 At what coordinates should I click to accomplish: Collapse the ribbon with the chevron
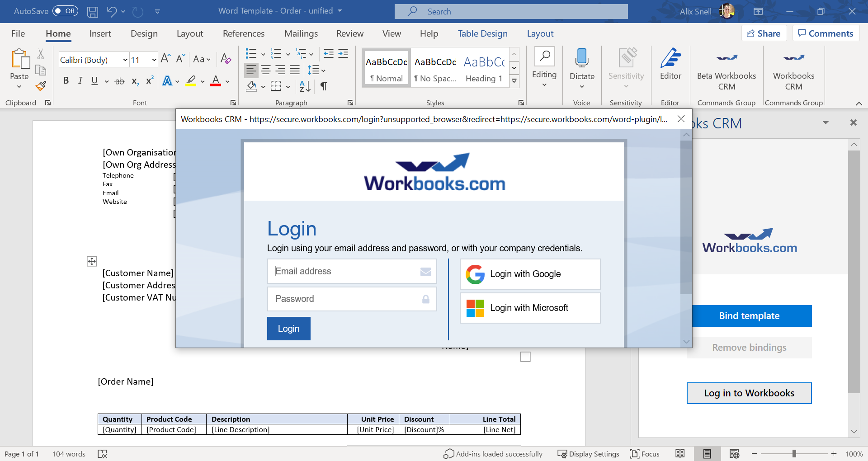click(859, 103)
